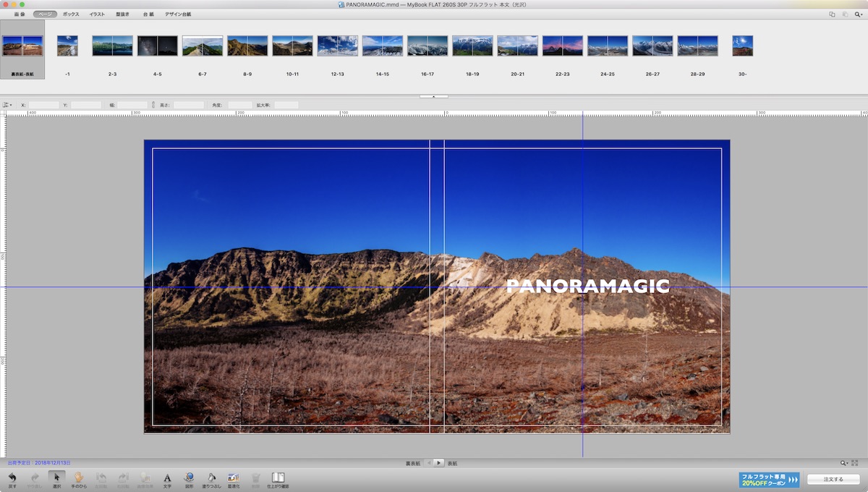Image resolution: width=868 pixels, height=492 pixels.
Task: Open the anchor point dropdown beside X field
Action: (x=7, y=105)
